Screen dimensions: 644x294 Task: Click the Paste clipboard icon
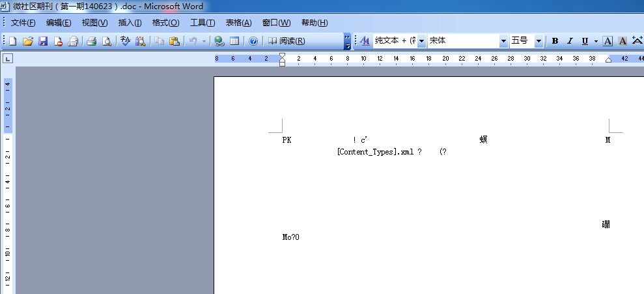175,41
